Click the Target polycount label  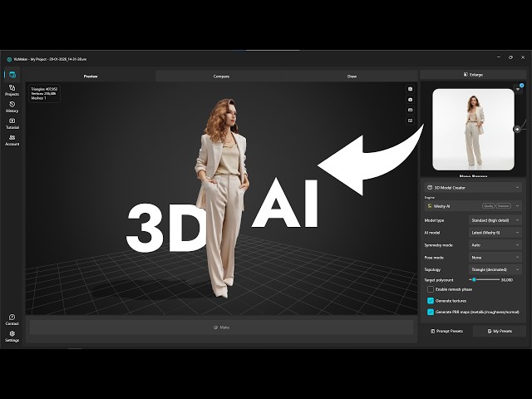[439, 280]
